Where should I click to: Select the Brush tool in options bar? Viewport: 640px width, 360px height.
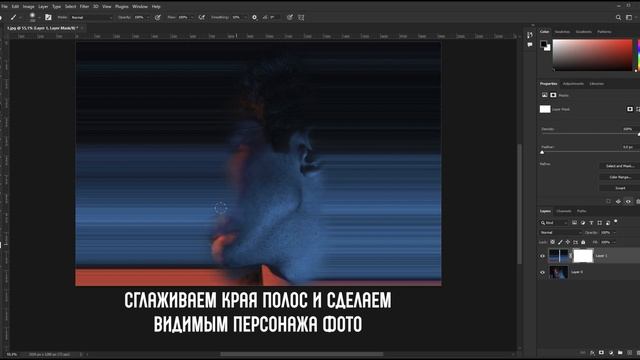pos(13,18)
